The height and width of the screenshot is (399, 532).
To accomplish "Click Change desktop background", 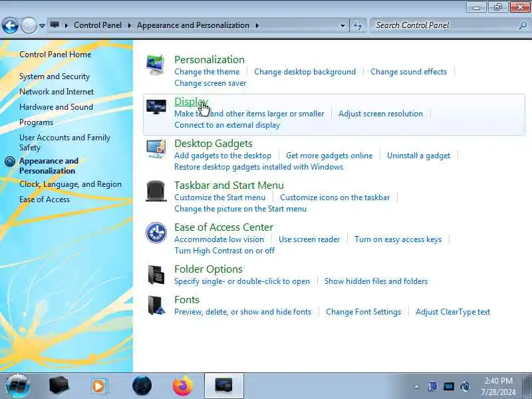I will [x=305, y=72].
